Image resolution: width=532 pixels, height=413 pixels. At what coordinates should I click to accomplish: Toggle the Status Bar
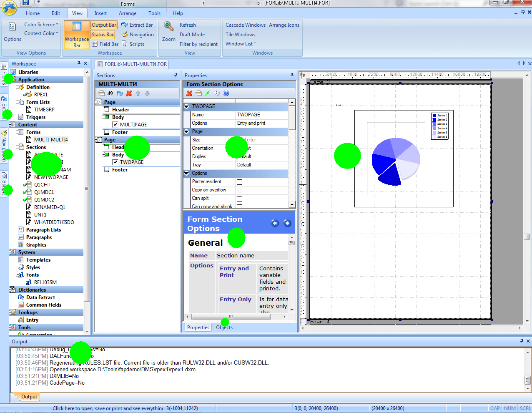(x=103, y=35)
